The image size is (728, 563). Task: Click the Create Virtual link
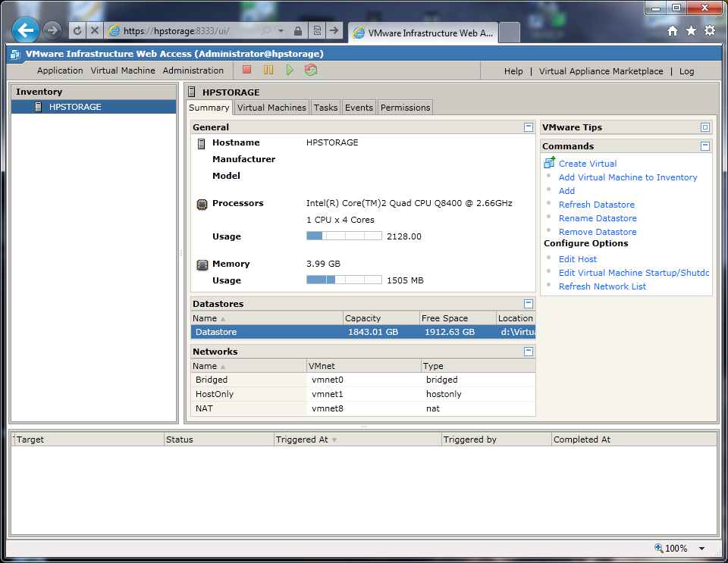point(587,164)
